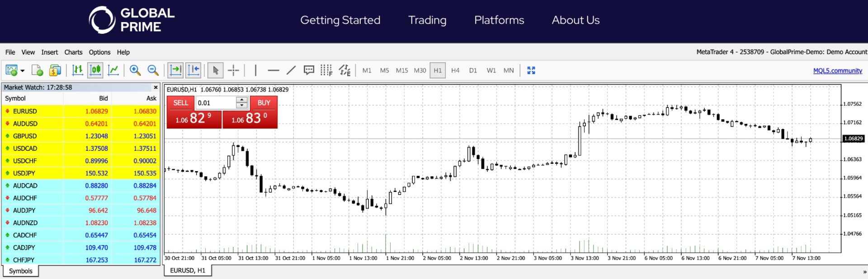Switch timeframe to MN
Screen dimensions: 868x279
click(509, 70)
